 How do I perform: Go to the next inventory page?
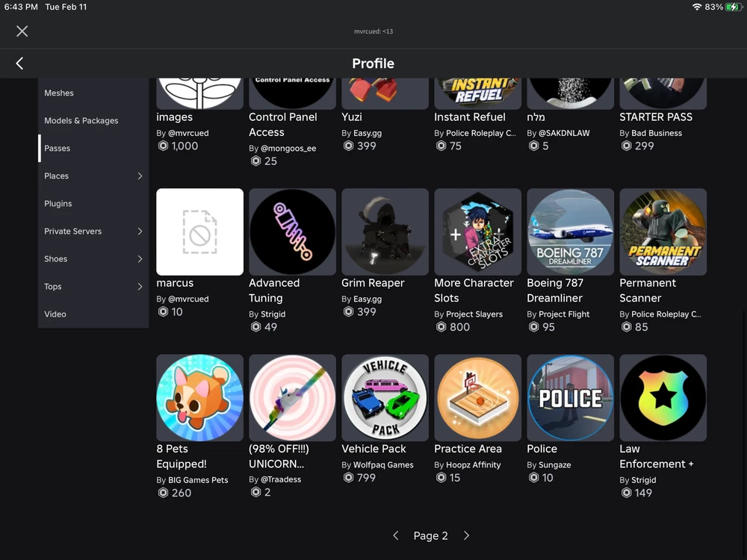pyautogui.click(x=466, y=535)
